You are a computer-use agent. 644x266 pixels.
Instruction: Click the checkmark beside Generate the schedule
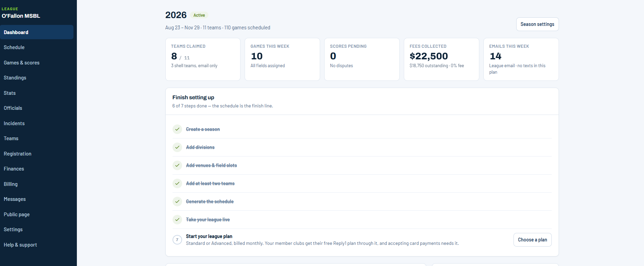177,202
